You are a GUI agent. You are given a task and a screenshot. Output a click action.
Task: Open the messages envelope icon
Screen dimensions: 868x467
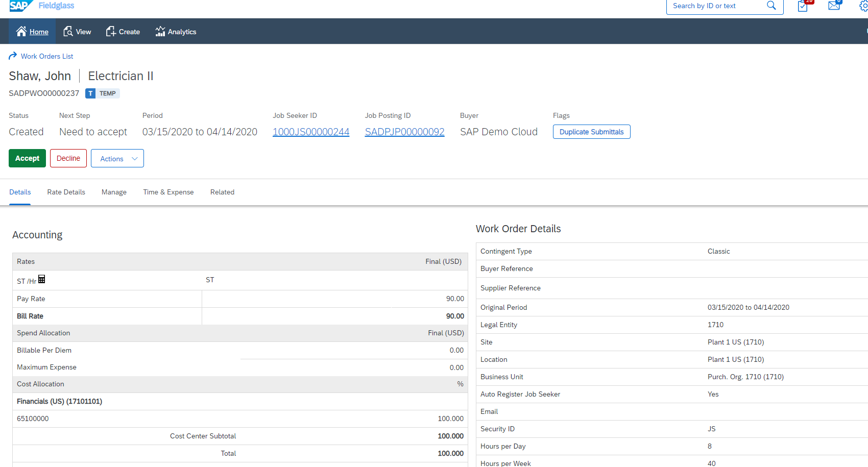coord(834,6)
